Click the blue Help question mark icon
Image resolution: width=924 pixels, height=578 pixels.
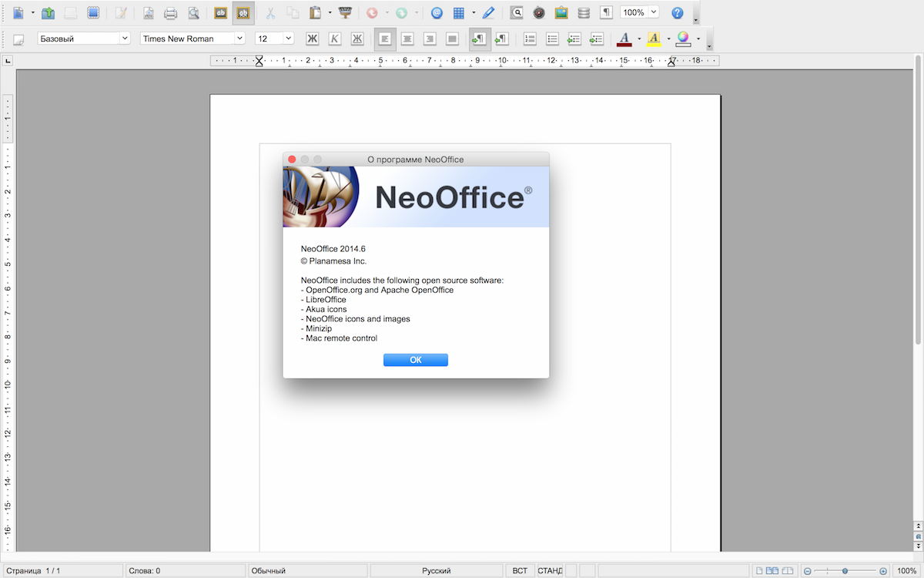pos(677,13)
